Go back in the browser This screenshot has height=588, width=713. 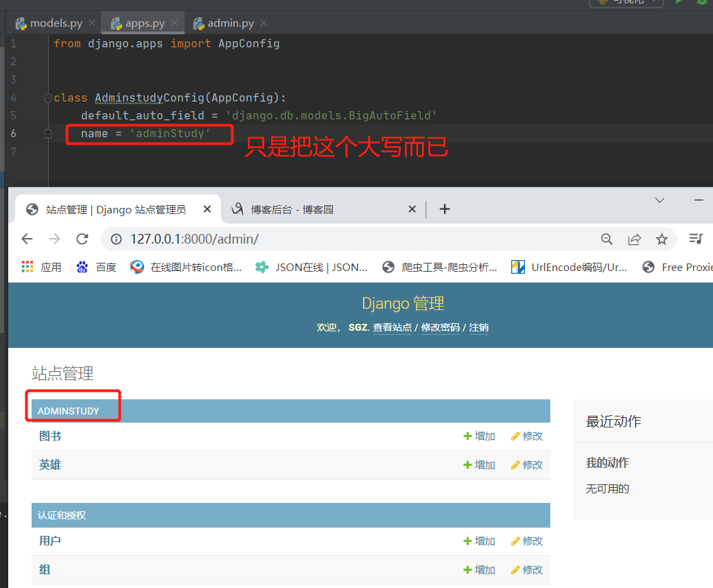(x=27, y=239)
